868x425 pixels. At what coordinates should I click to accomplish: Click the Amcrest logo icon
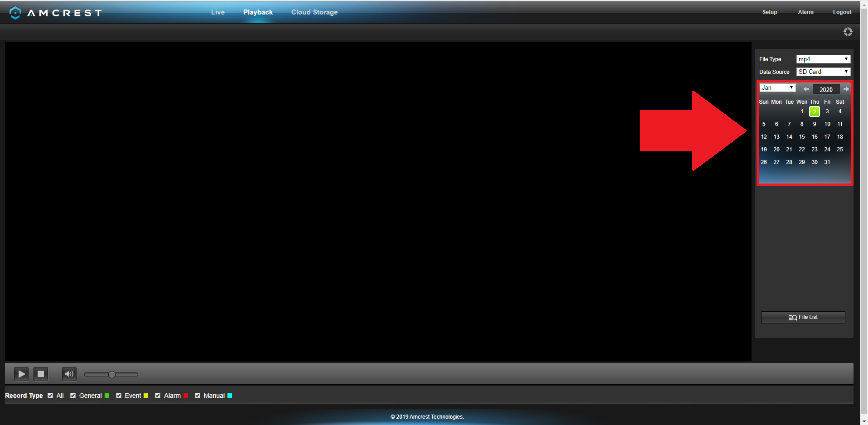click(15, 13)
